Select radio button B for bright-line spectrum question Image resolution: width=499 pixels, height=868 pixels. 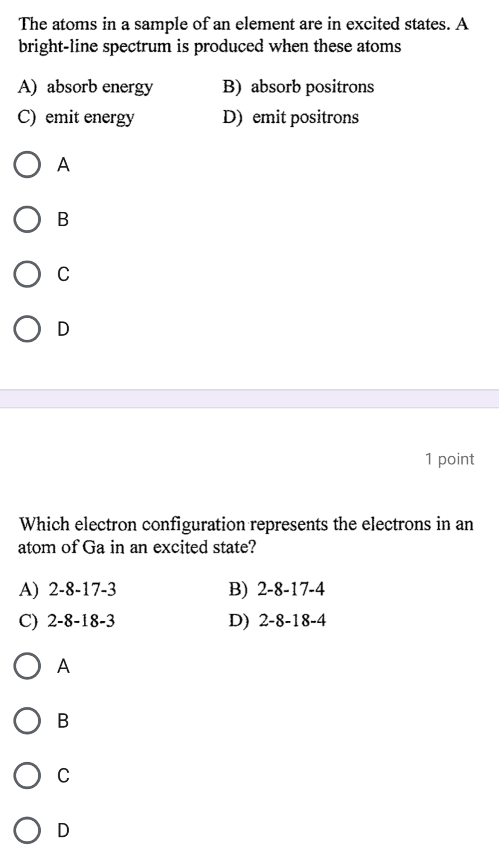point(27,219)
